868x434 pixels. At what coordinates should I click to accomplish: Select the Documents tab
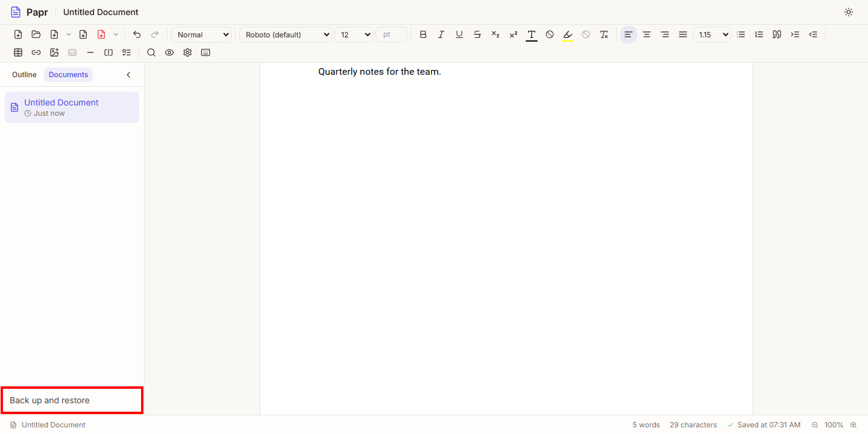point(68,75)
